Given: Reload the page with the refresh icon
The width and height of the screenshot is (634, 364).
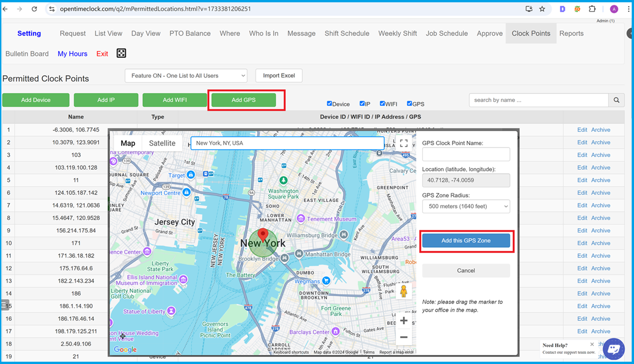Looking at the screenshot, I should tap(34, 9).
